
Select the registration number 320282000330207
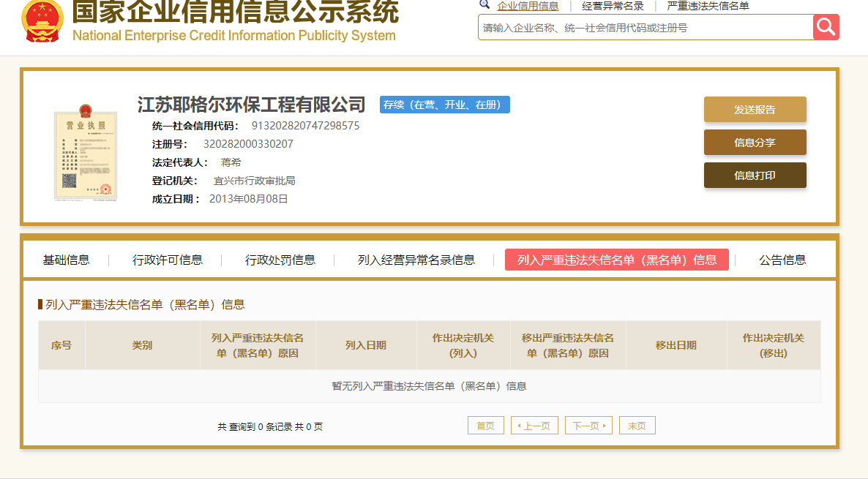click(x=248, y=144)
